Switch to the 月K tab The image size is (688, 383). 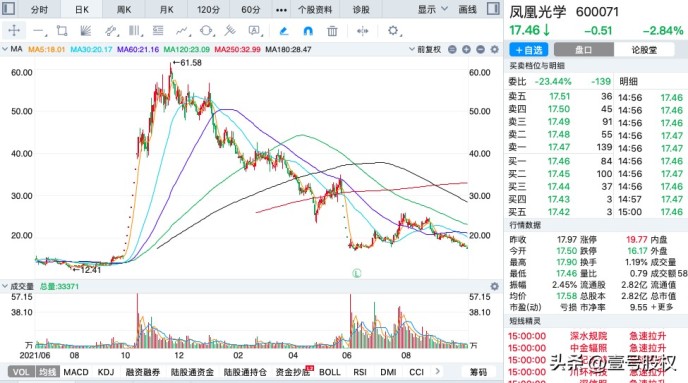click(x=166, y=9)
